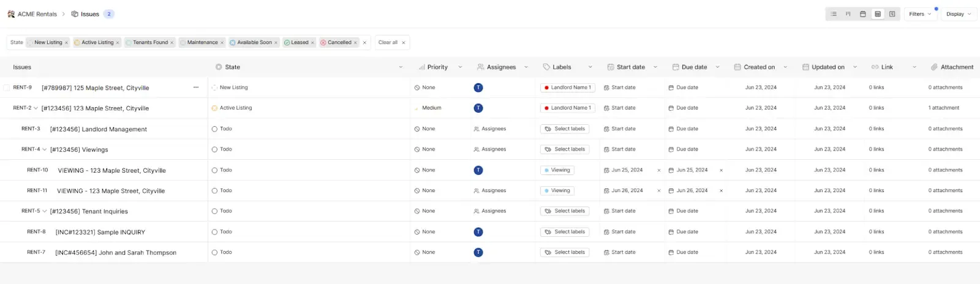Open issue RENT-7 John and Sarah Thompson
980x284 pixels.
click(x=116, y=253)
